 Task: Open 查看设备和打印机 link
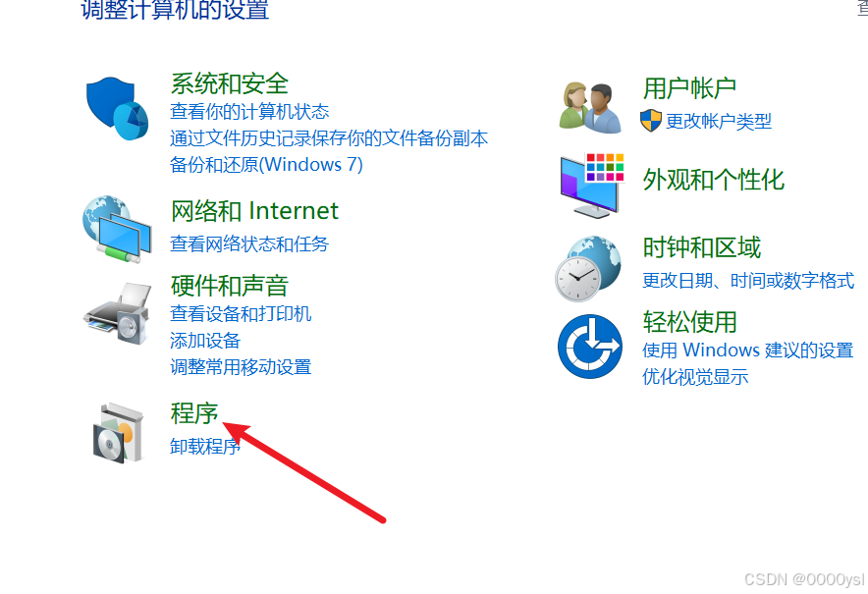(x=241, y=314)
